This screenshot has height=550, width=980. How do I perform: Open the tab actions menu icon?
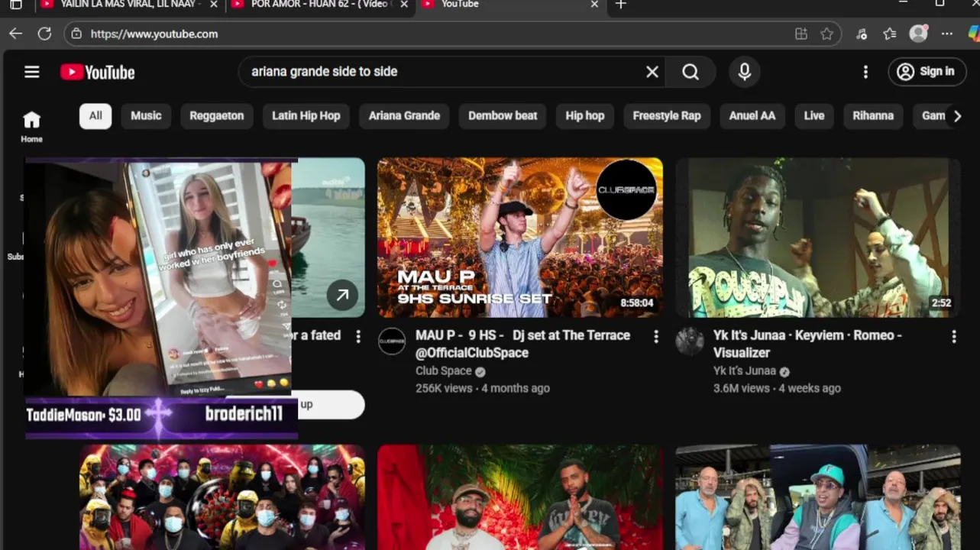[x=15, y=5]
